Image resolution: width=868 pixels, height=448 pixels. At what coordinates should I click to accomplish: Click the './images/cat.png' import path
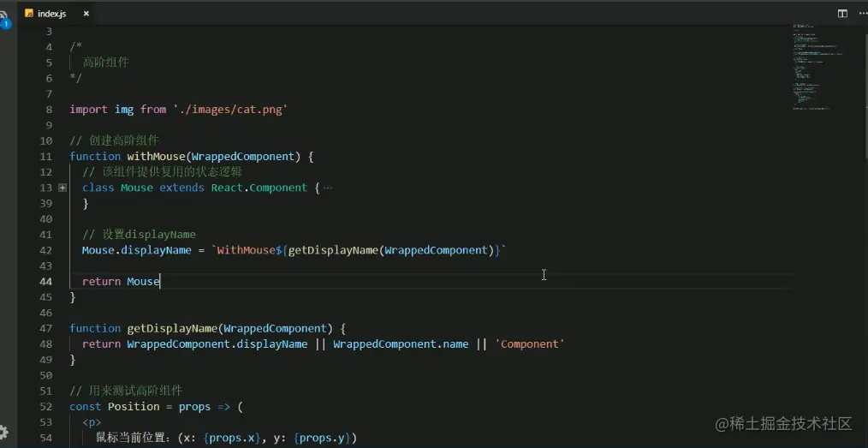[230, 110]
